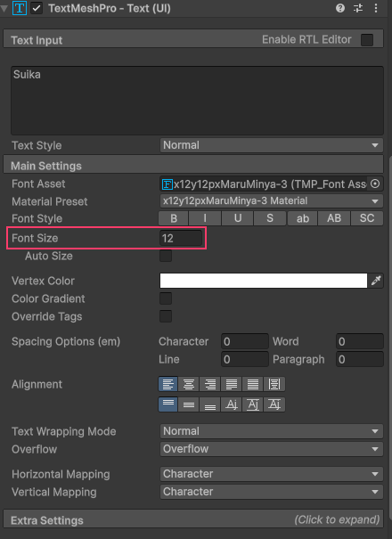Click the Font Asset object picker circle
This screenshot has height=539, width=392.
(375, 184)
